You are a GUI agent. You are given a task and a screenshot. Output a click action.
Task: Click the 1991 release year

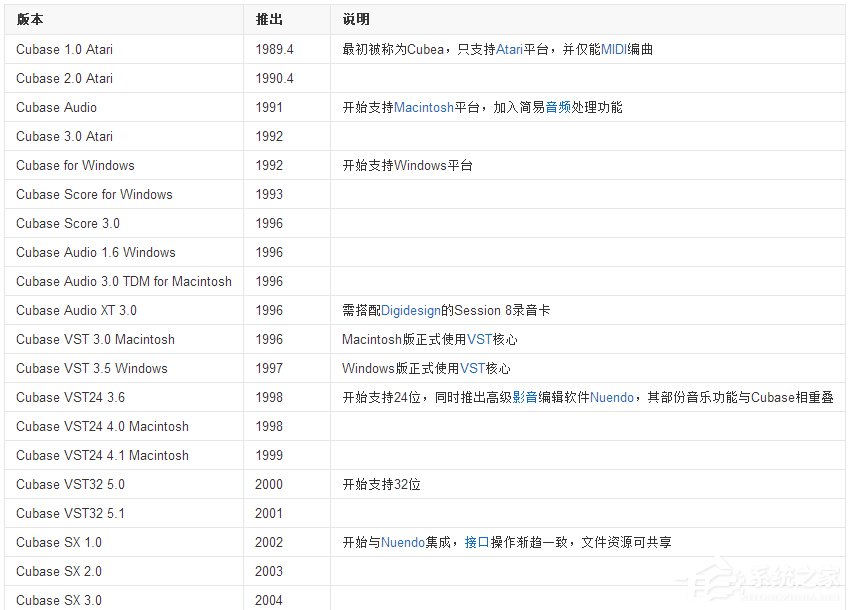click(269, 107)
